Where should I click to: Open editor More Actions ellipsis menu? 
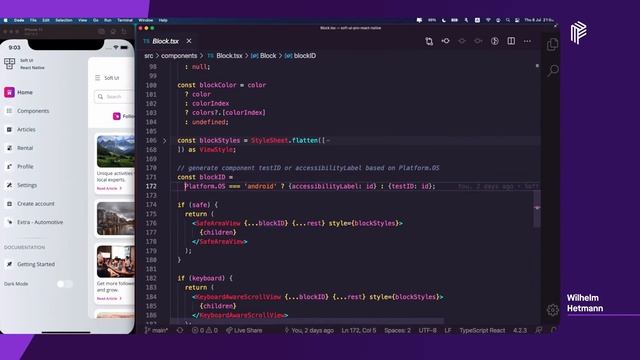[527, 41]
